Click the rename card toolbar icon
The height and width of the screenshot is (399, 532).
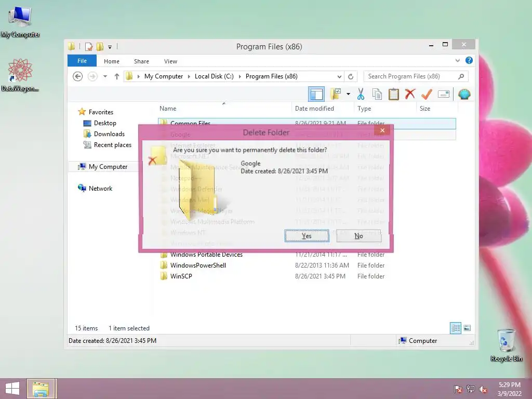[x=444, y=94]
